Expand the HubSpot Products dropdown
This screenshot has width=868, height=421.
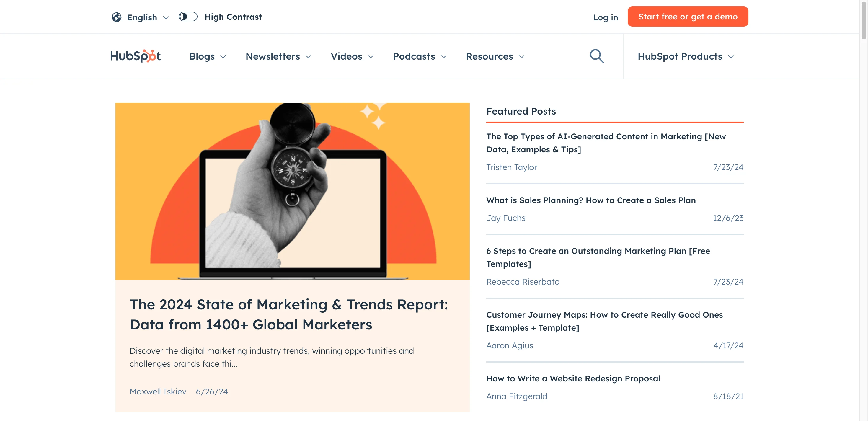pos(685,56)
